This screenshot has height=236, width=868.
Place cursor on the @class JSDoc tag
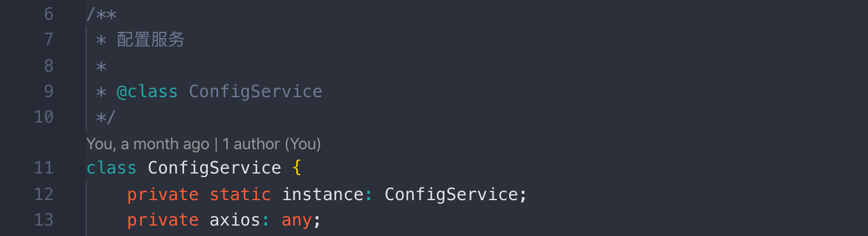147,91
